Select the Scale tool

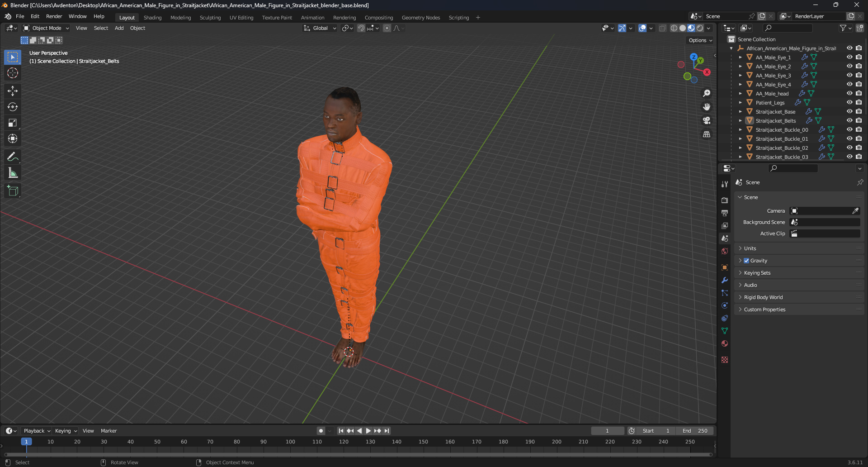tap(13, 123)
